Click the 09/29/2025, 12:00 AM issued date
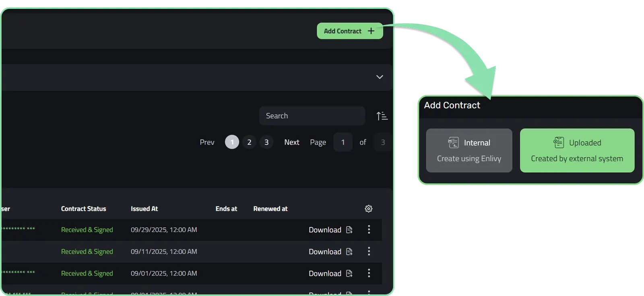 tap(164, 230)
